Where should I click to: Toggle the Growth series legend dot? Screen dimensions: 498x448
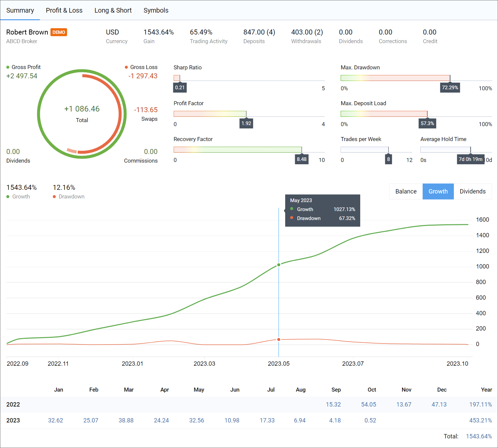coord(8,197)
